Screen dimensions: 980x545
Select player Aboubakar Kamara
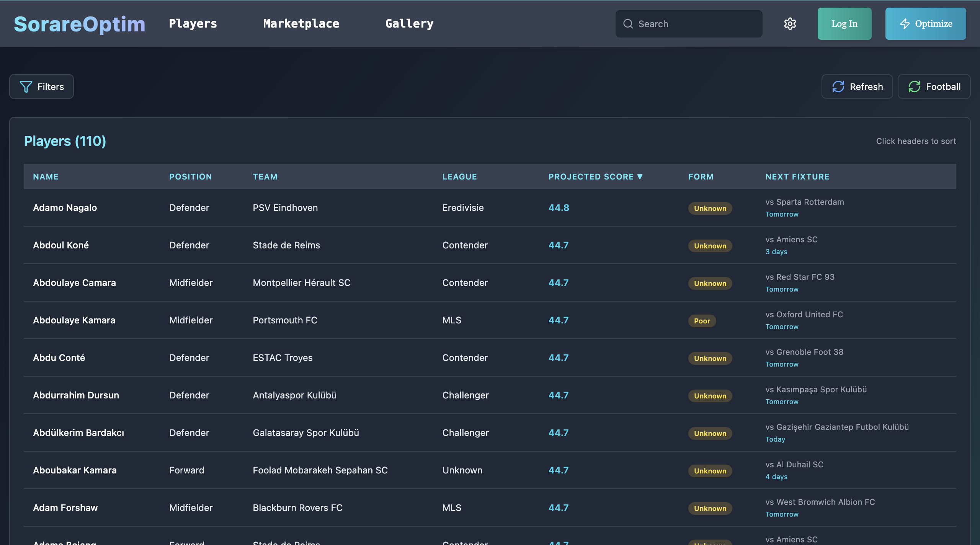tap(75, 470)
